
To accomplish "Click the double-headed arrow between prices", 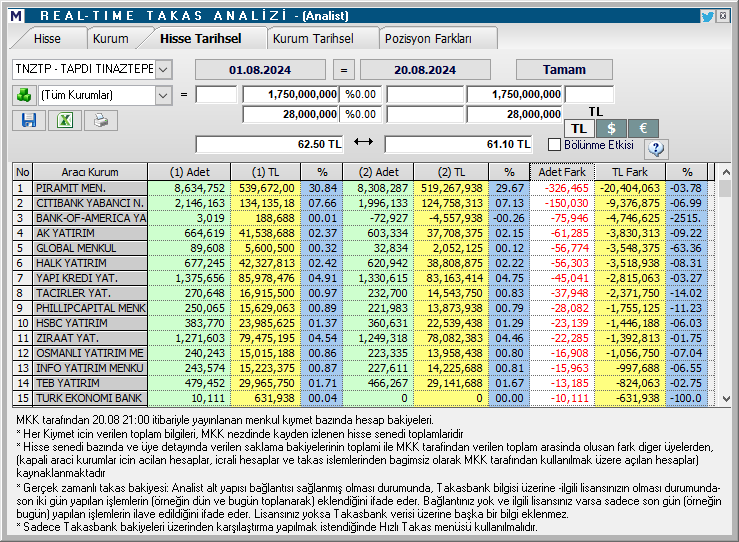I will [x=363, y=141].
